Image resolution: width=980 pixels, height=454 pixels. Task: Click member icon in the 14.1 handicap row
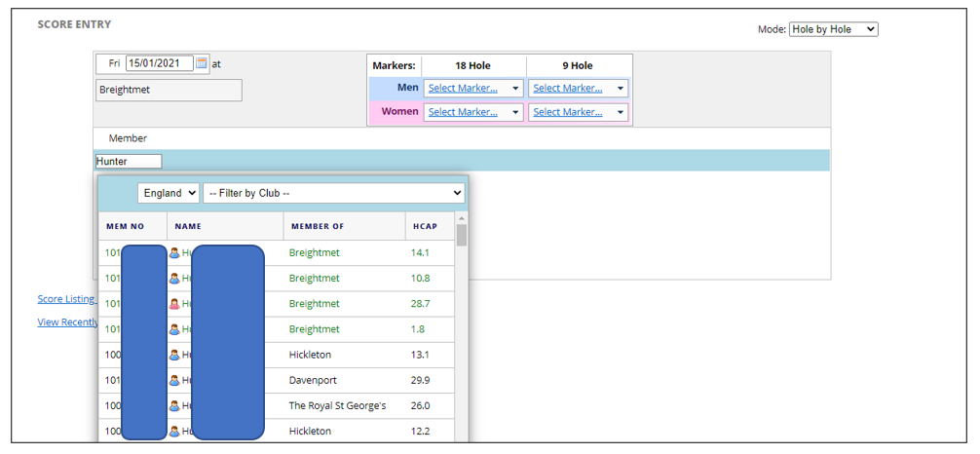click(174, 253)
